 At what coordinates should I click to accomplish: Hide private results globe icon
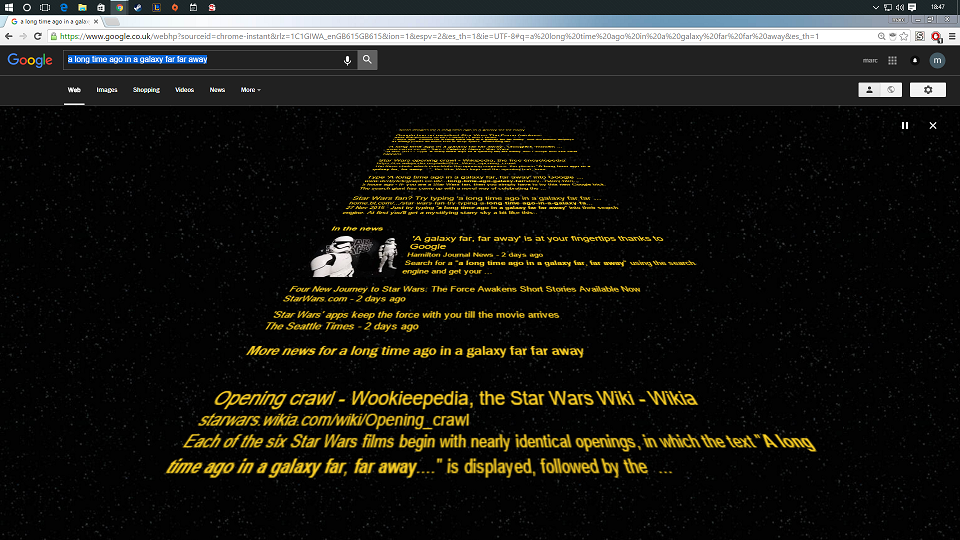tap(891, 90)
